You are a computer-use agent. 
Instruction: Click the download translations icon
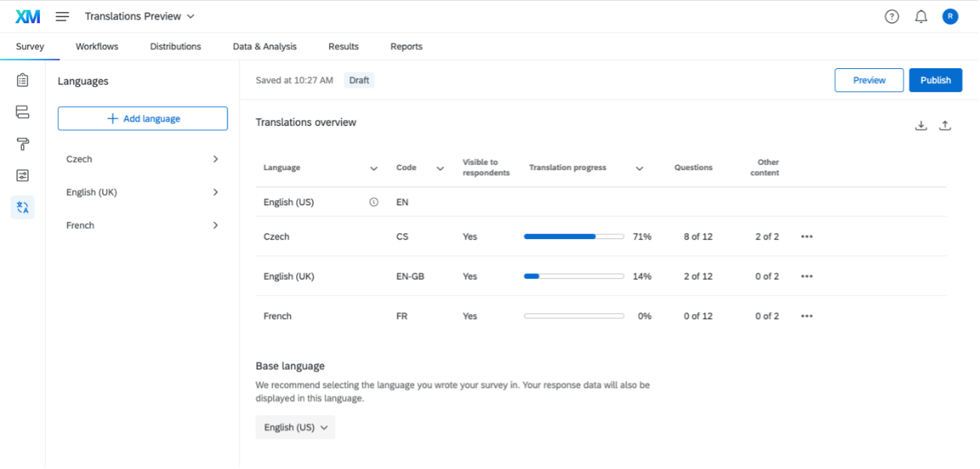click(921, 126)
